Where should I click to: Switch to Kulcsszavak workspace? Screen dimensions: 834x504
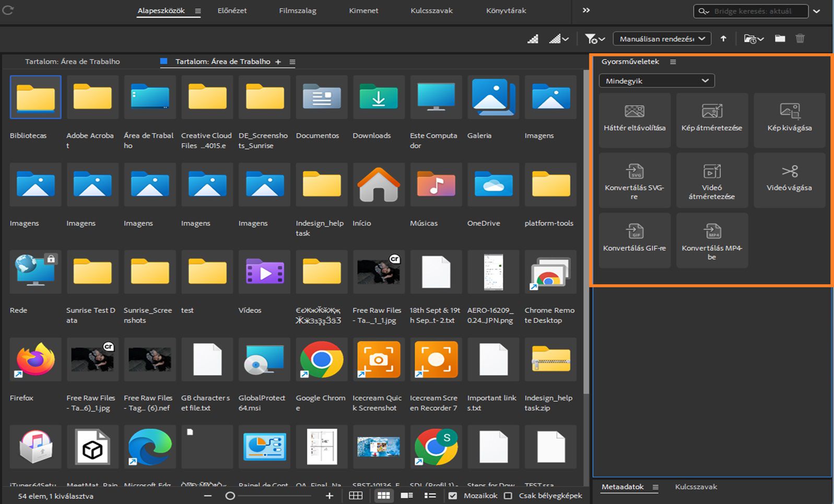431,10
